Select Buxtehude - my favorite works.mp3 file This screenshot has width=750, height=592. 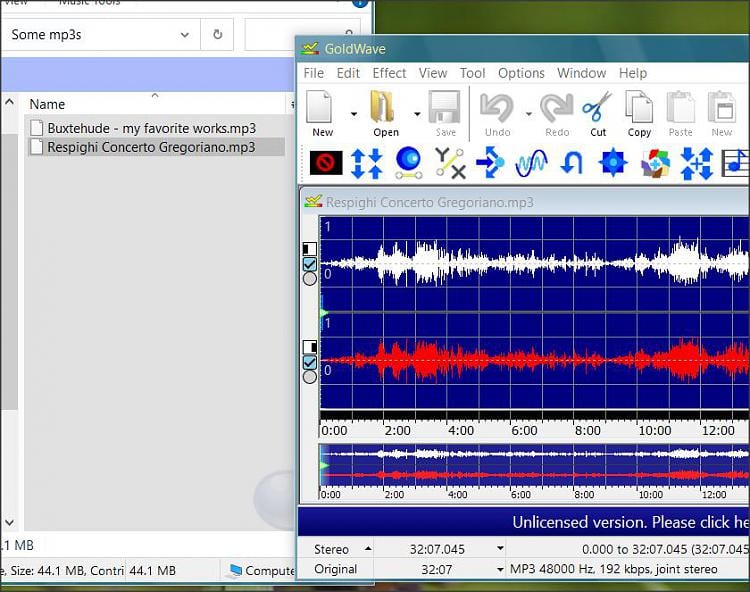pyautogui.click(x=150, y=128)
